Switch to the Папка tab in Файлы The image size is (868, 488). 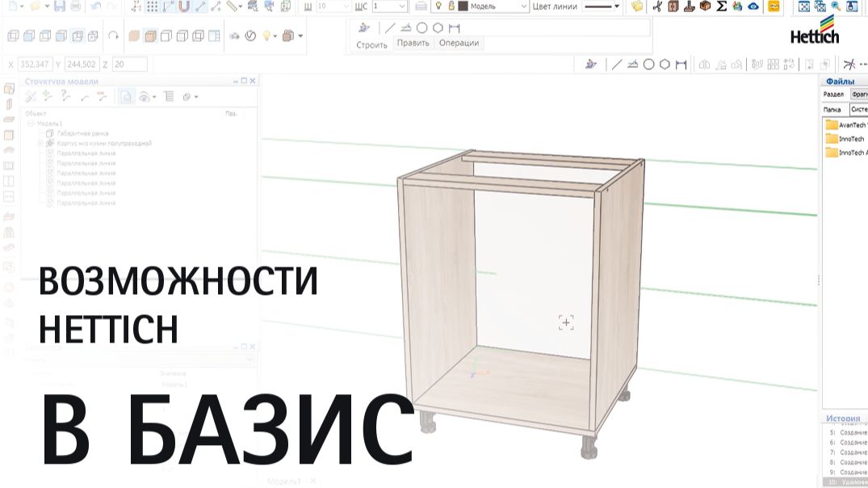tap(832, 110)
